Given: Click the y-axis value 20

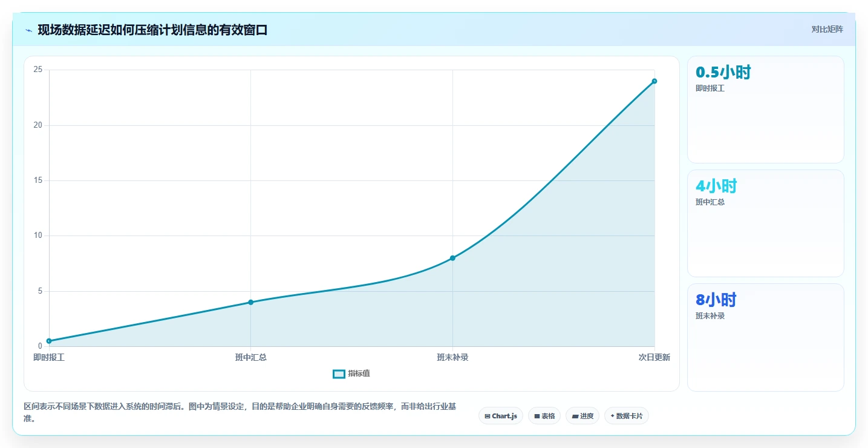Looking at the screenshot, I should click(38, 125).
